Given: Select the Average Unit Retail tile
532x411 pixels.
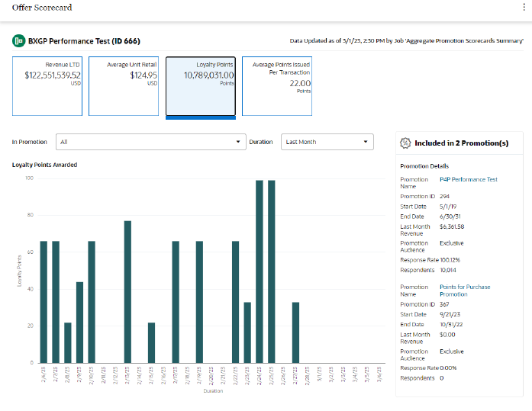Looking at the screenshot, I should (x=124, y=86).
